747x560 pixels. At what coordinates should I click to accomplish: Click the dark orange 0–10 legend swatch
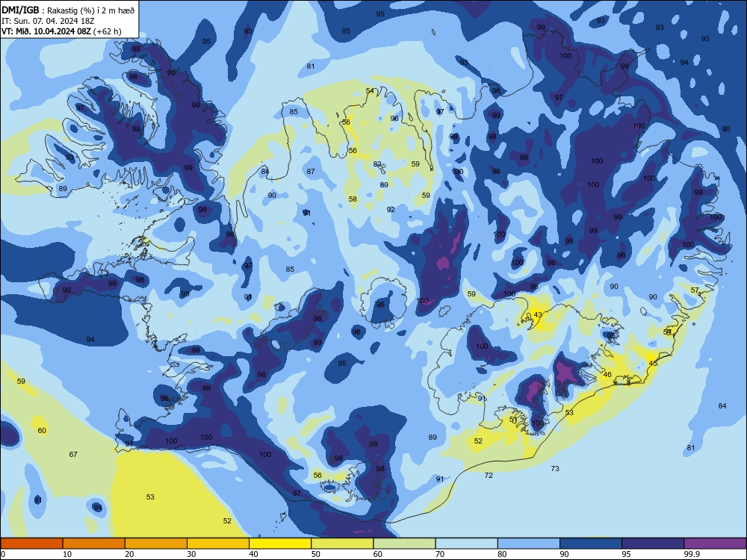[31, 544]
